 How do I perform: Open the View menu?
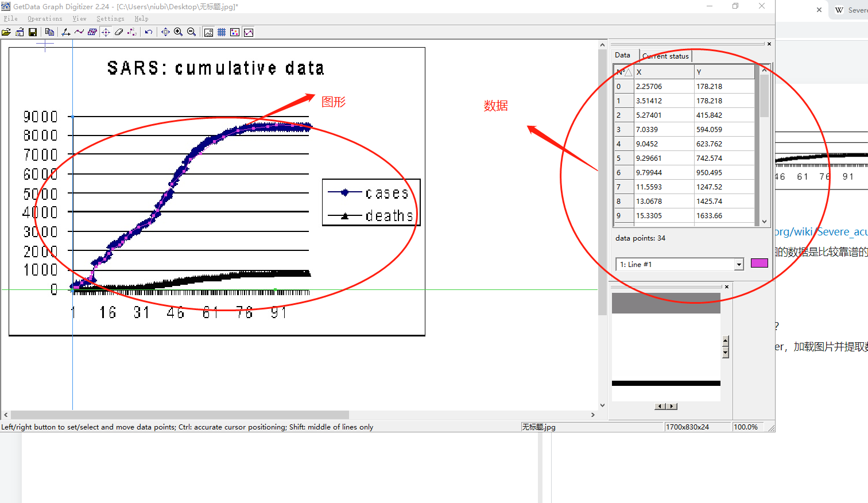click(79, 18)
